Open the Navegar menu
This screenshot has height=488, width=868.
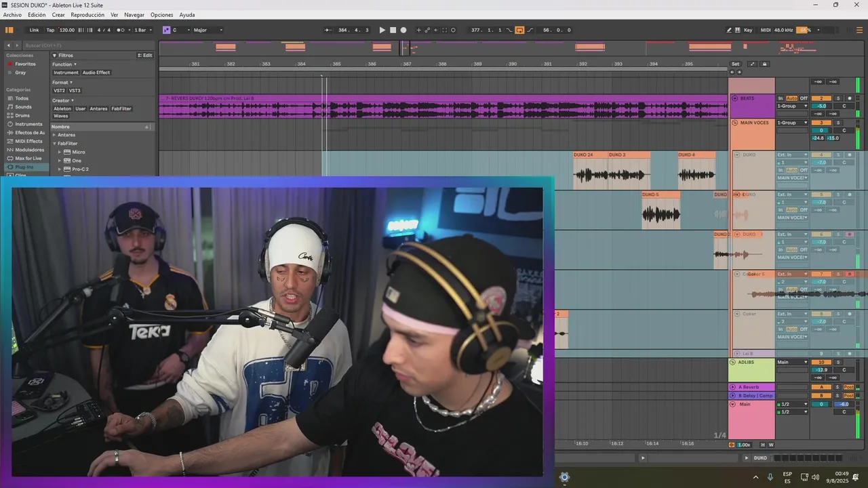point(134,14)
